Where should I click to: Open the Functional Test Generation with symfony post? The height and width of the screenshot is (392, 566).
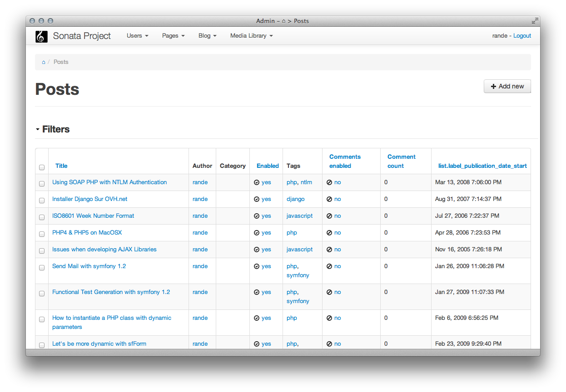(111, 292)
